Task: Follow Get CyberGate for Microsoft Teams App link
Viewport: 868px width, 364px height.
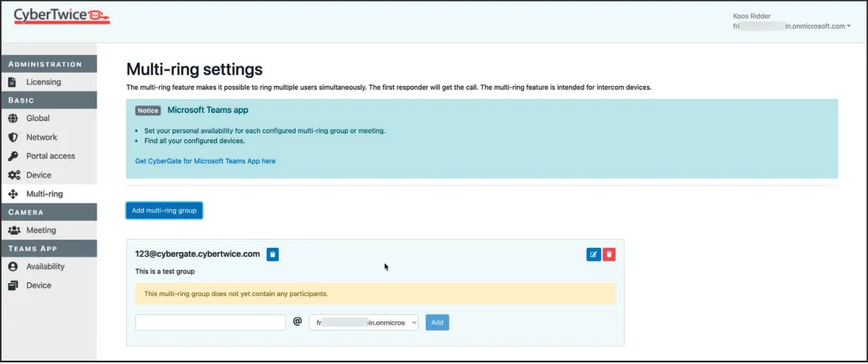Action: pyautogui.click(x=206, y=161)
